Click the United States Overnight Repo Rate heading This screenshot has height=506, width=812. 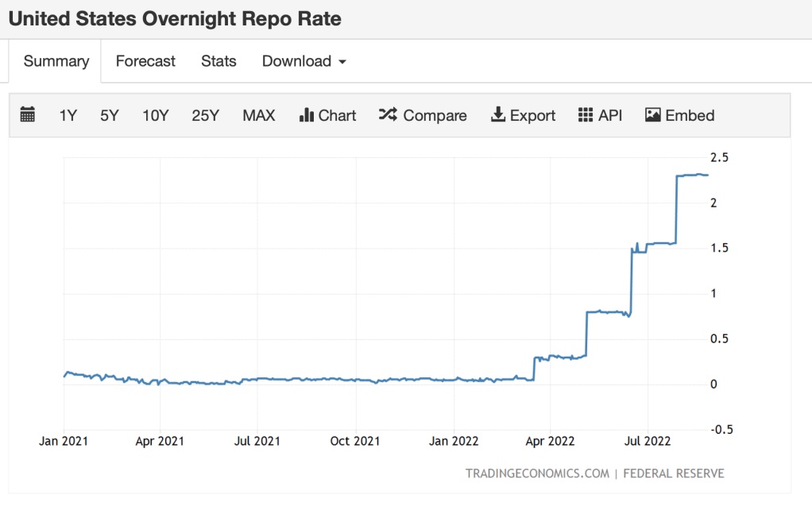175,18
